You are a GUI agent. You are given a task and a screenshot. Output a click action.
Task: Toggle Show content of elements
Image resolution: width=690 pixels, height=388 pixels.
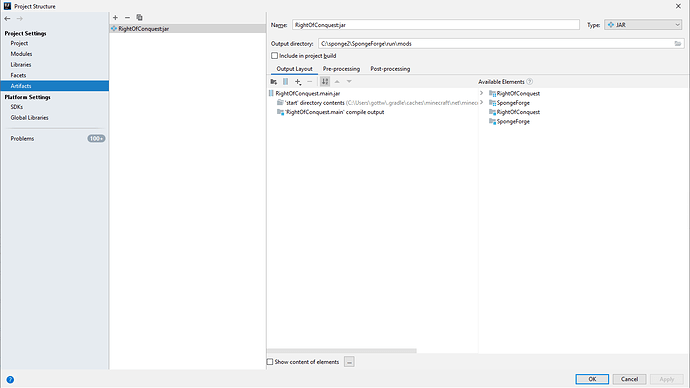[270, 362]
